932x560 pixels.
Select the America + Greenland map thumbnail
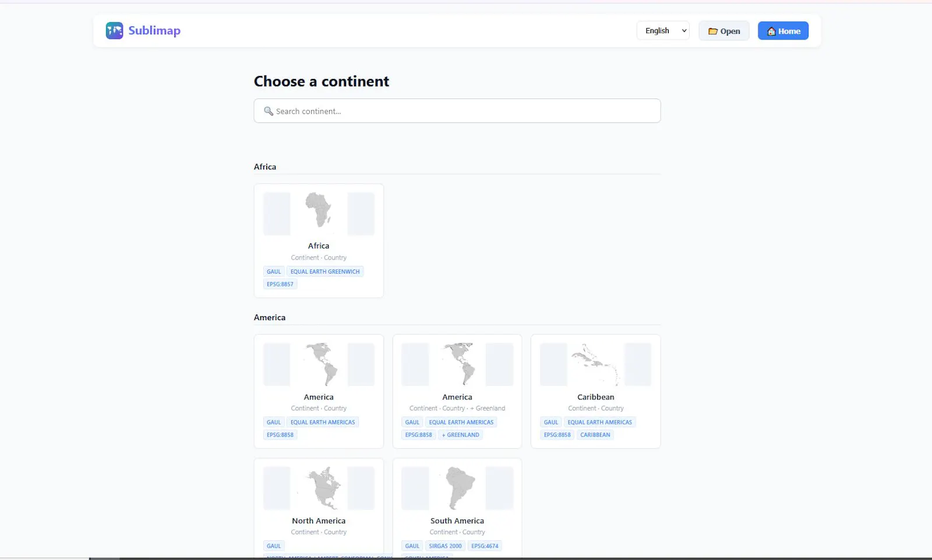(x=458, y=364)
